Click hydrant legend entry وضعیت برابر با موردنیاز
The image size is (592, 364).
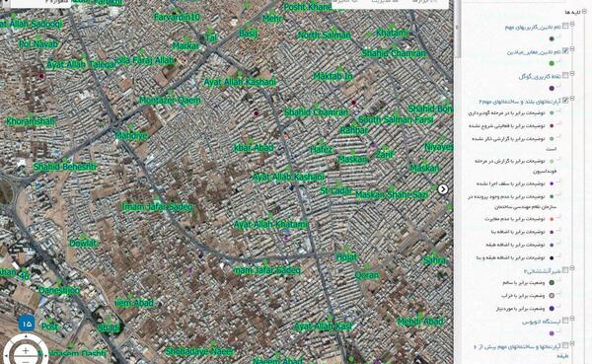tap(521, 309)
